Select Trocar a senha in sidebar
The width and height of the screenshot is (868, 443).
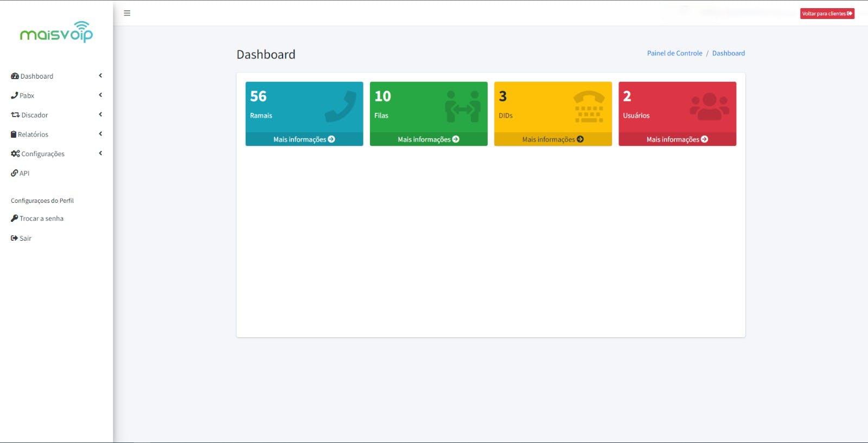(56, 219)
